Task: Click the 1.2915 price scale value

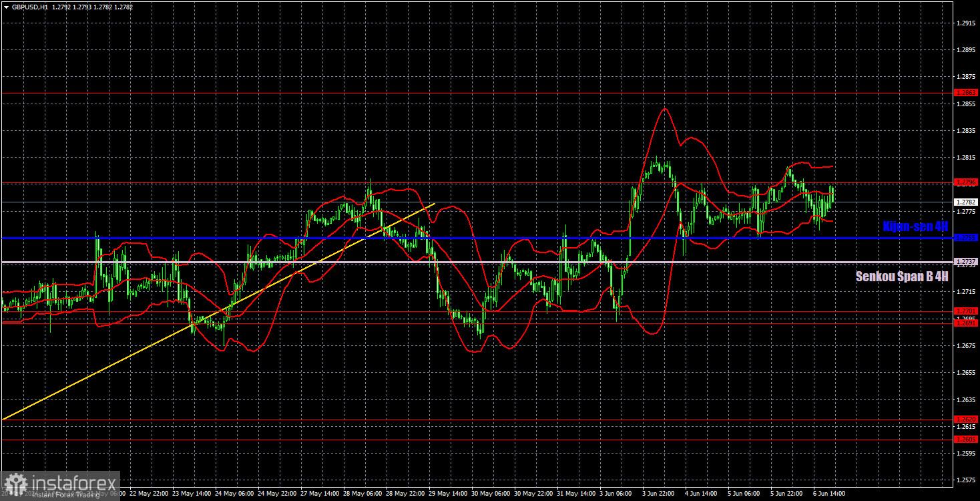Action: 966,23
